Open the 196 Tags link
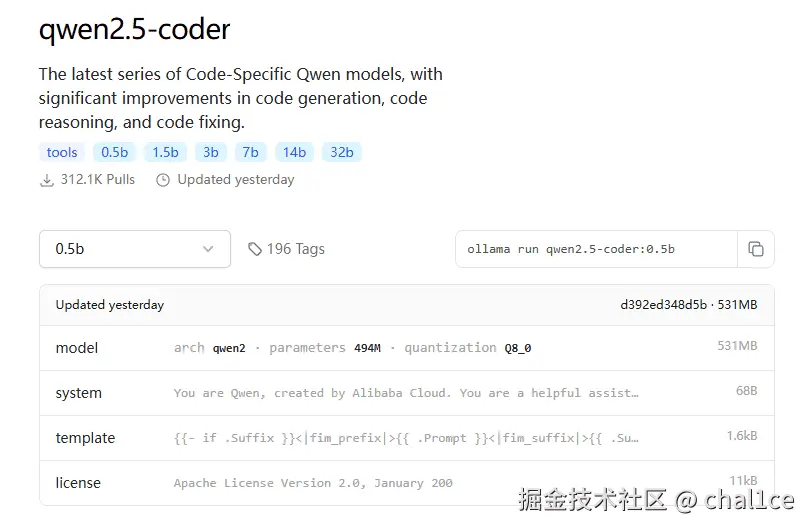The width and height of the screenshot is (812, 531). (x=295, y=249)
